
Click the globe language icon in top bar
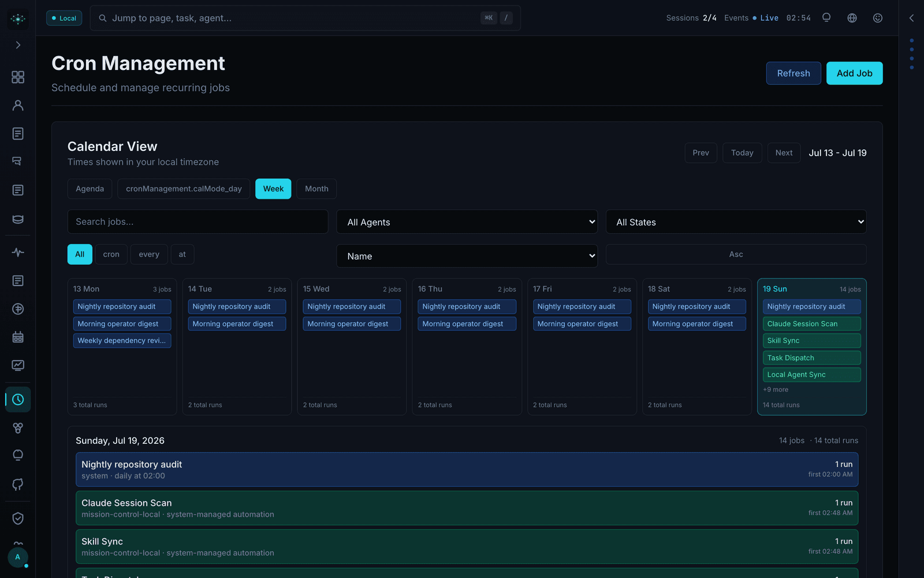852,18
